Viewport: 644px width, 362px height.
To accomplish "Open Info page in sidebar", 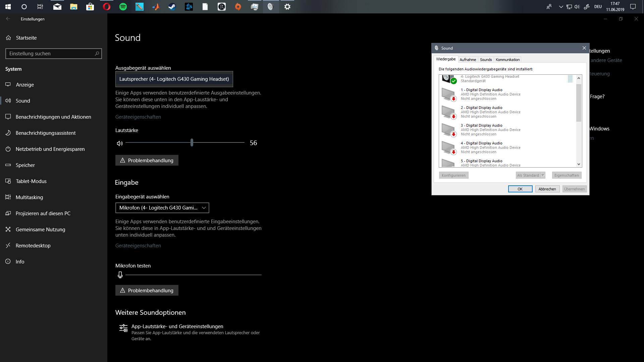I will pos(54,261).
